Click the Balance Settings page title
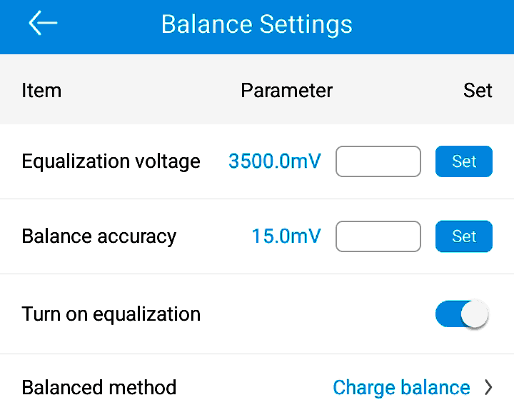Image resolution: width=514 pixels, height=420 pixels. (257, 24)
